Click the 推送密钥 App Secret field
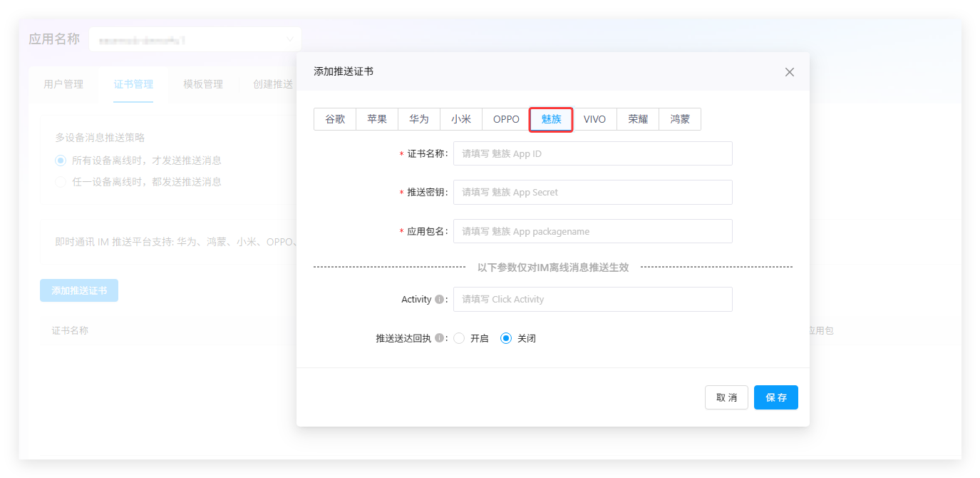The width and height of the screenshot is (980, 478). point(592,193)
